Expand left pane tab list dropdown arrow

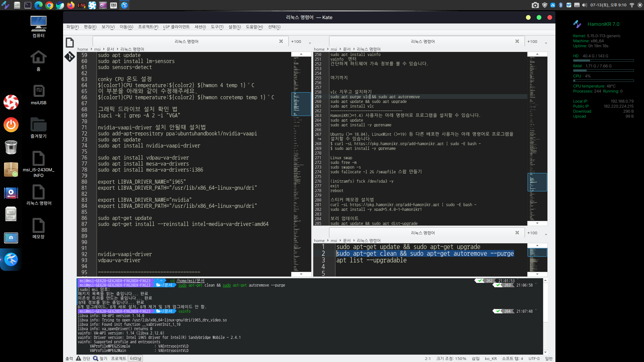click(310, 43)
